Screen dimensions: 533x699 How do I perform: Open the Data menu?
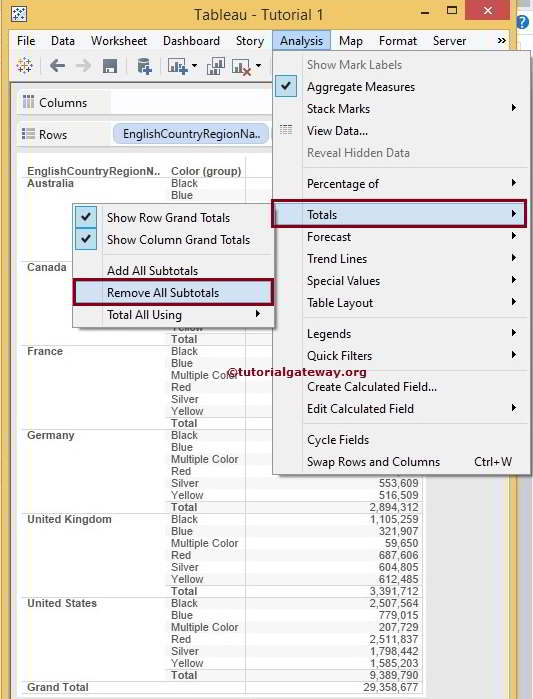(63, 41)
